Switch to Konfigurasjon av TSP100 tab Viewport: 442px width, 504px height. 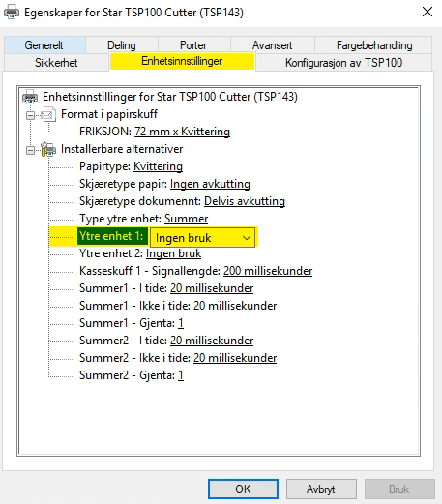pos(343,62)
